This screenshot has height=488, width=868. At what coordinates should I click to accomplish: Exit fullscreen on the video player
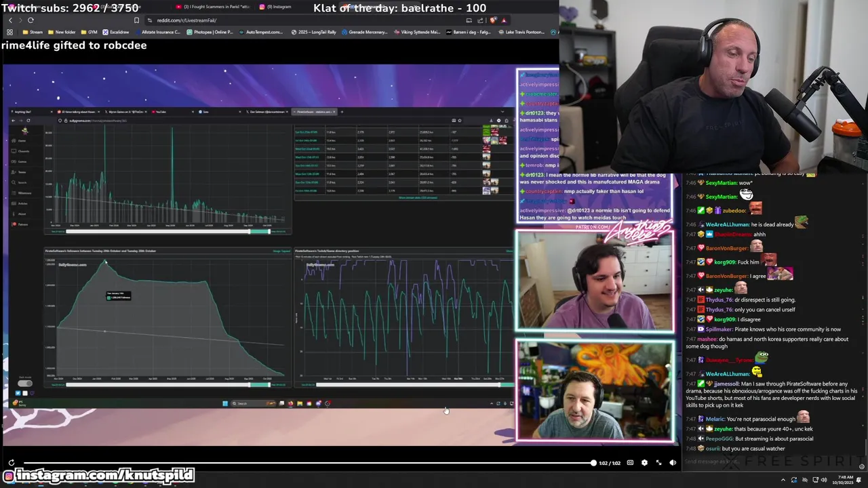tap(658, 463)
